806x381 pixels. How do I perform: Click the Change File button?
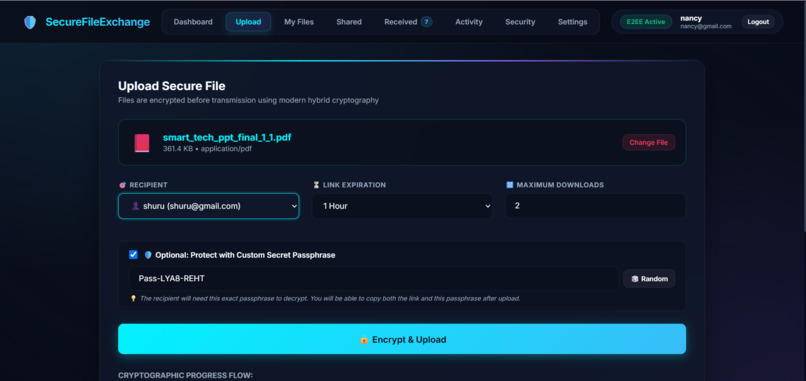pos(649,142)
